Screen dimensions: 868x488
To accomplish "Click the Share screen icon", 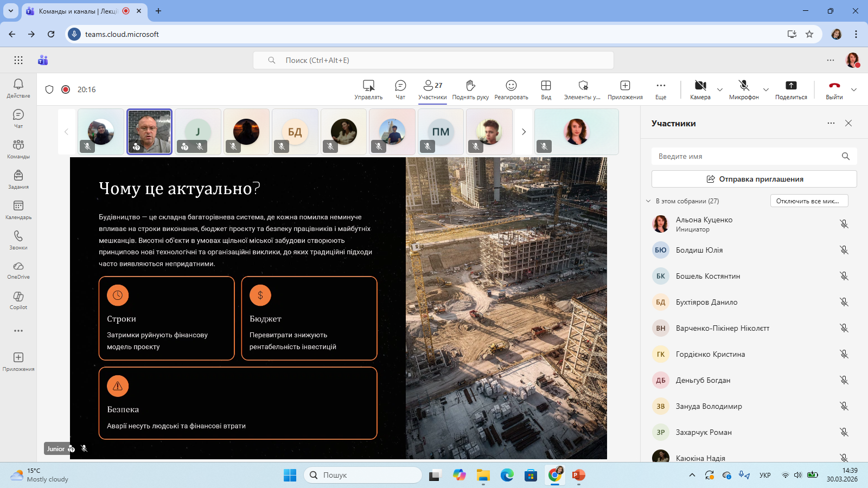I will point(791,86).
